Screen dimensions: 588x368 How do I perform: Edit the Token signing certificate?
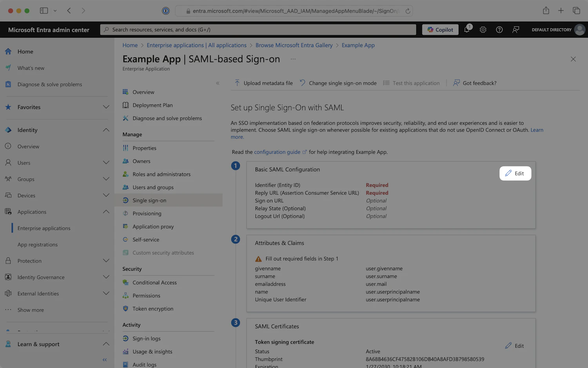(515, 346)
